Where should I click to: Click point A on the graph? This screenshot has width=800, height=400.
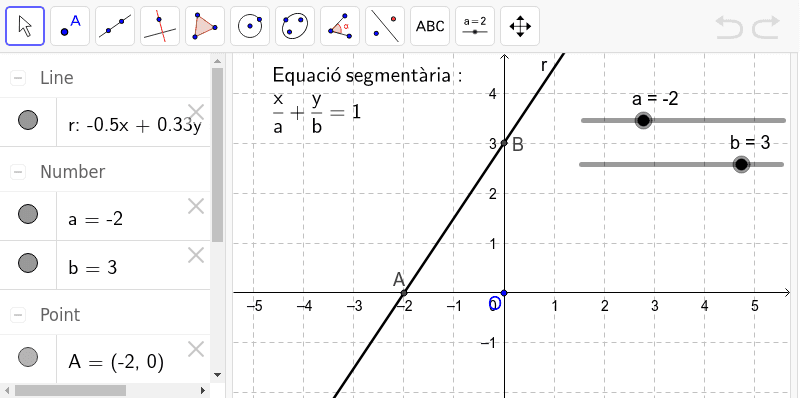404,293
